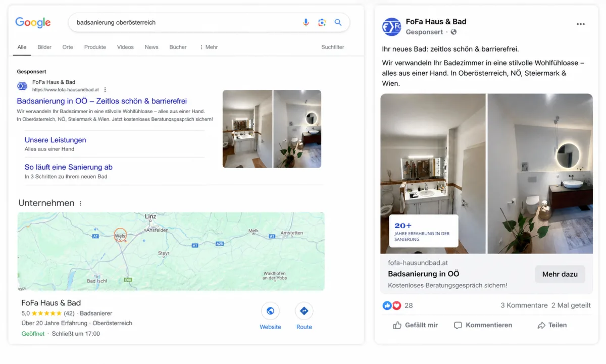Click Schließt um 17:00 opening hours
The image size is (606, 364).
point(76,334)
